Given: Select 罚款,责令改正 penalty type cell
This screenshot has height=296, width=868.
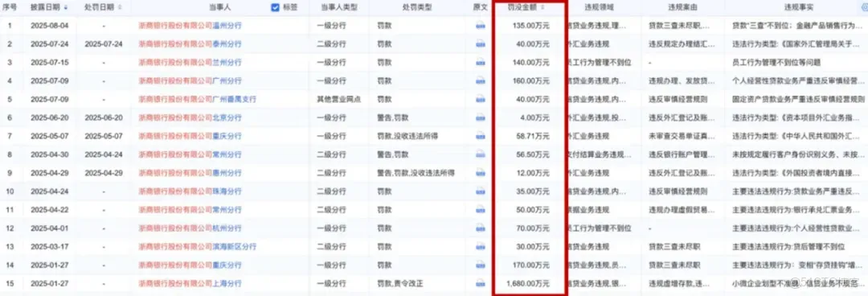Looking at the screenshot, I should tap(399, 283).
